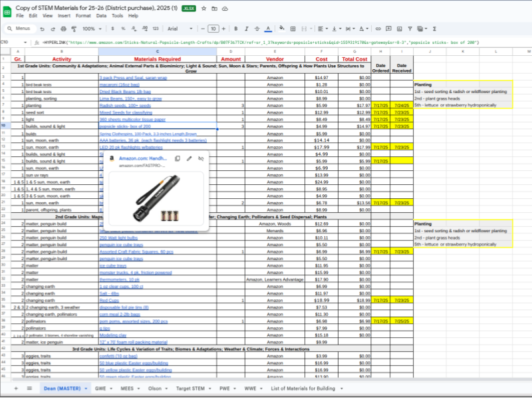Switch to the Target STEM sheet tab
Screen dimensions: 532x399
[x=190, y=388]
